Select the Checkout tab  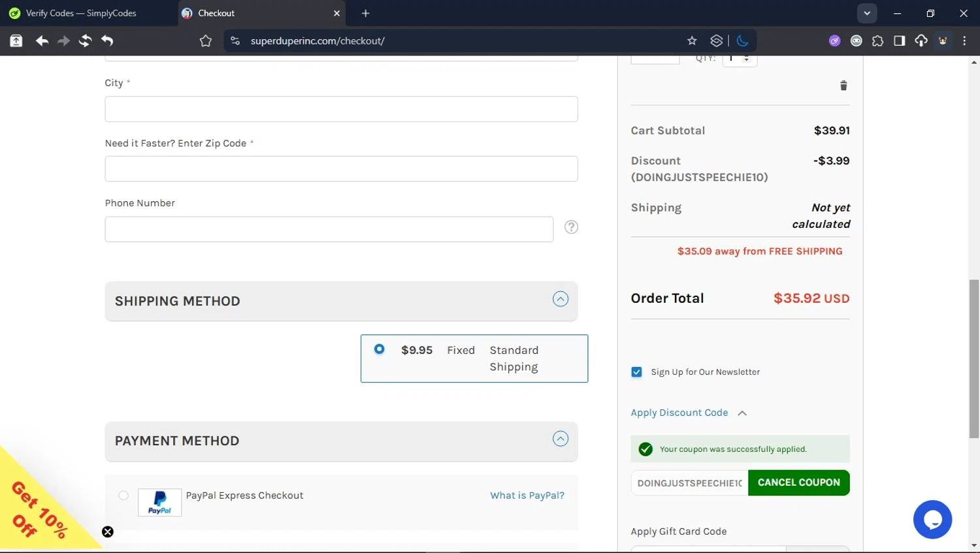261,13
